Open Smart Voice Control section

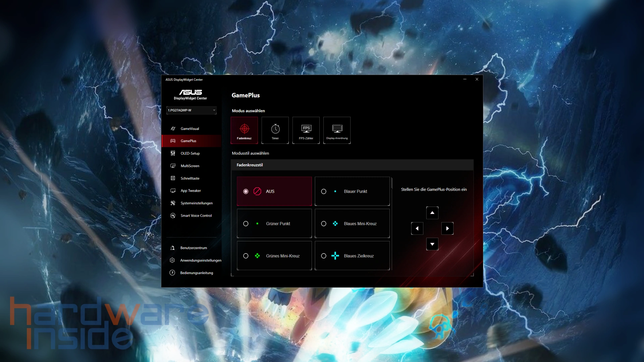[196, 216]
